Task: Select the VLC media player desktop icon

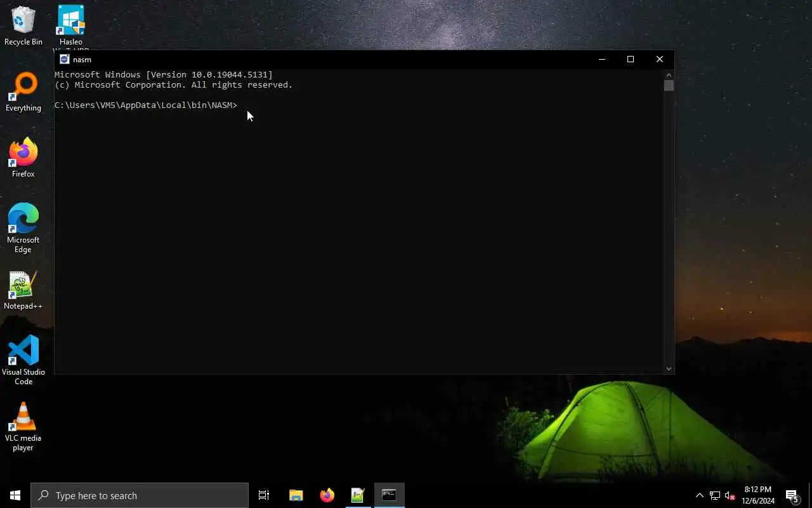Action: pyautogui.click(x=23, y=427)
